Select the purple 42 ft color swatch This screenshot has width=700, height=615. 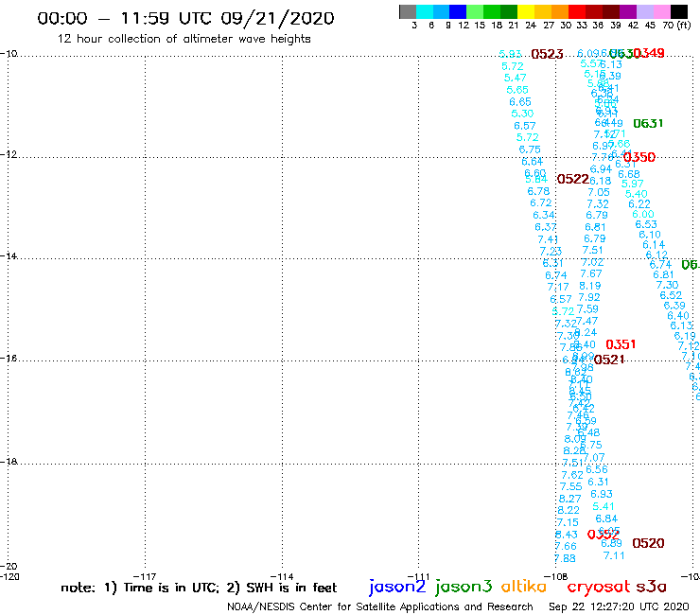pyautogui.click(x=628, y=11)
